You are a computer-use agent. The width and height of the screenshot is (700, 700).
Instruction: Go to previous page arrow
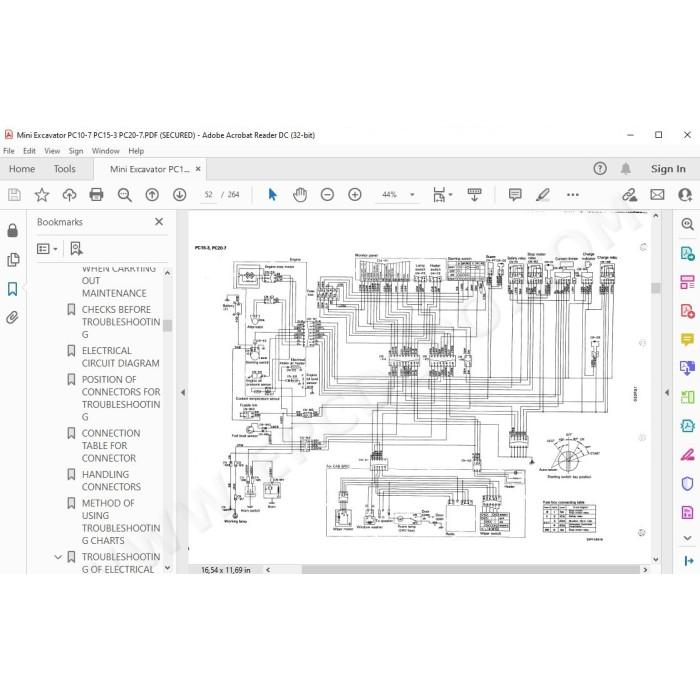tap(152, 195)
